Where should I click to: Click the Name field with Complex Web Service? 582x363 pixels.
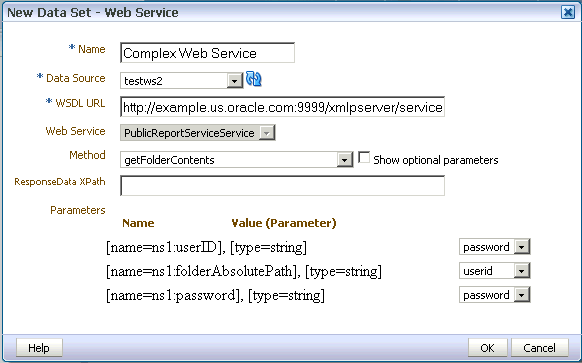207,53
